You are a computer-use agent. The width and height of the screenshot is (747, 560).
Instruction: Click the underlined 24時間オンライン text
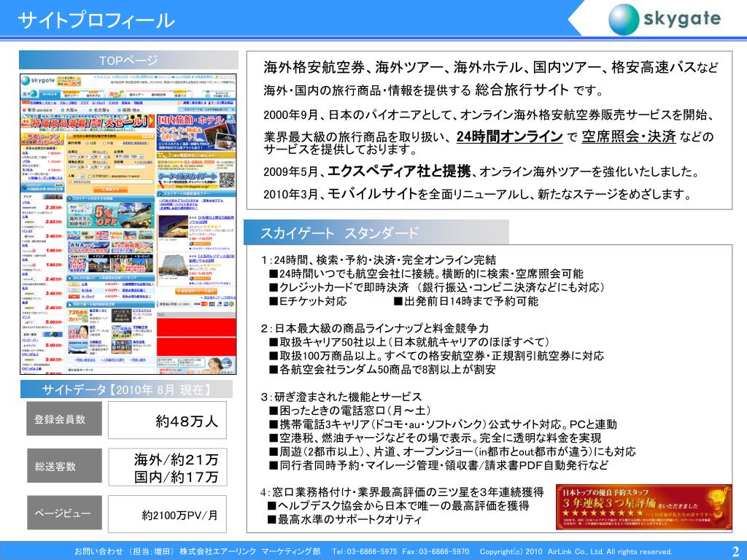[510, 136]
